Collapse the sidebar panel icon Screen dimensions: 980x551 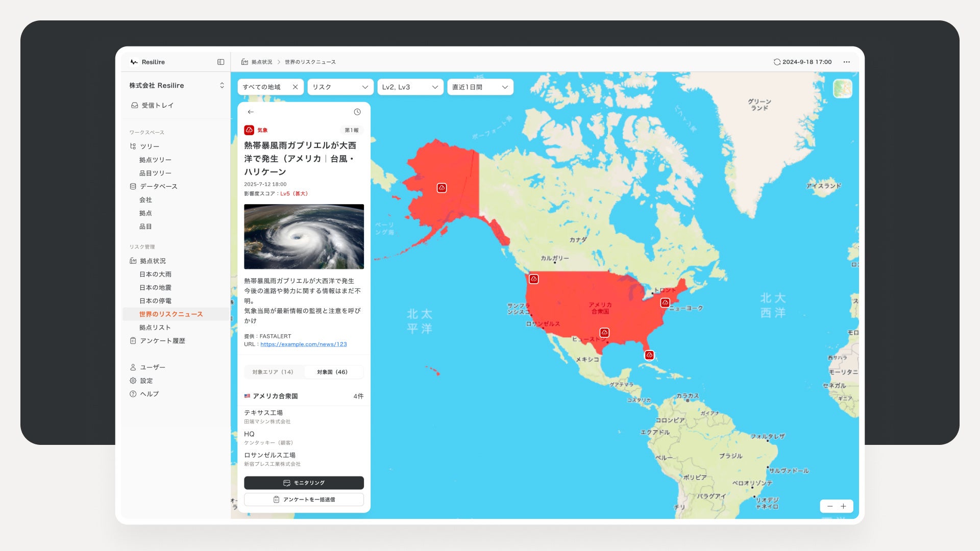point(220,62)
